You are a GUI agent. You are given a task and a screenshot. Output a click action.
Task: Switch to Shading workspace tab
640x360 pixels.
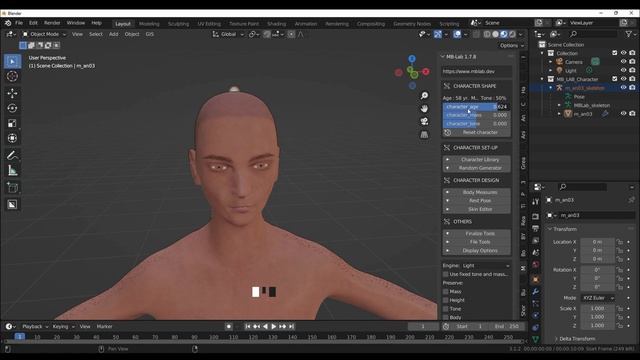point(276,24)
